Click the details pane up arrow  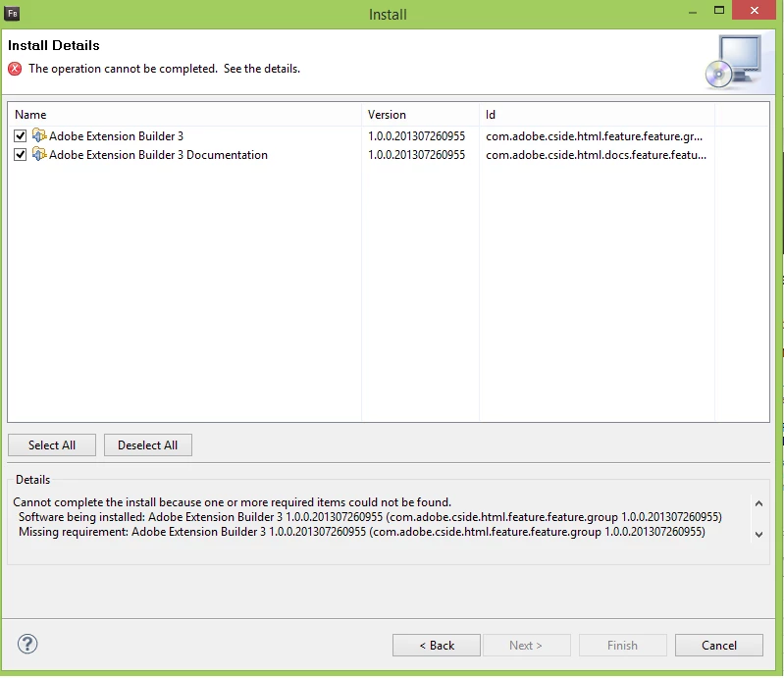pos(758,503)
